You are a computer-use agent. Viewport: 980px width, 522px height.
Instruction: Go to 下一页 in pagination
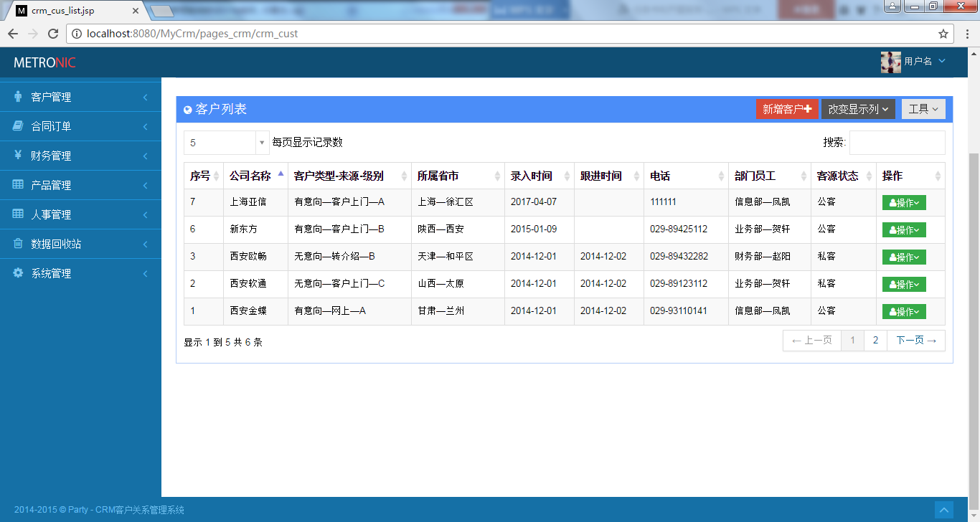click(x=915, y=340)
